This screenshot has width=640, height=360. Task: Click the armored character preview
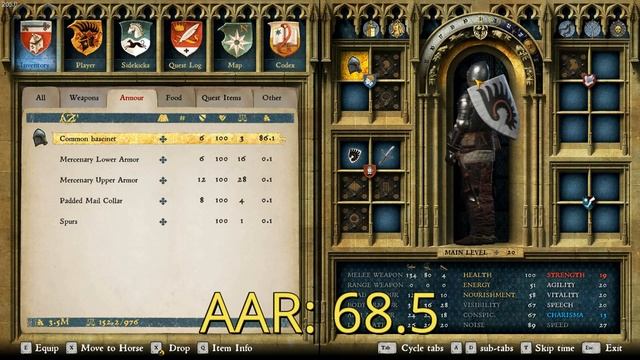pos(482,153)
